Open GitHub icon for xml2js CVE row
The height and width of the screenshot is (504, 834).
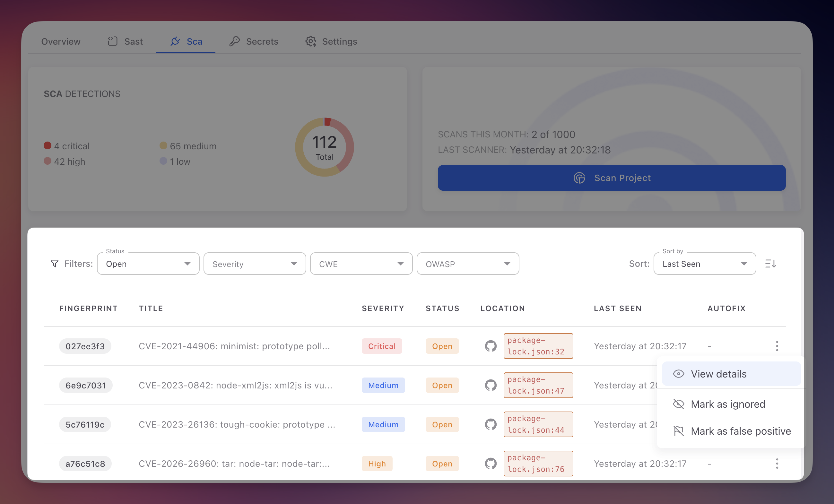(491, 385)
